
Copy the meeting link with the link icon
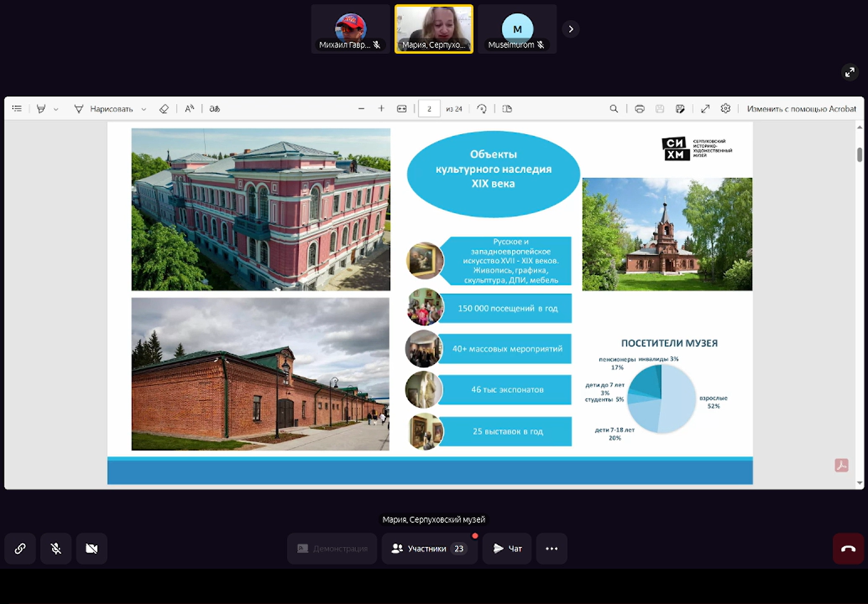pyautogui.click(x=20, y=549)
